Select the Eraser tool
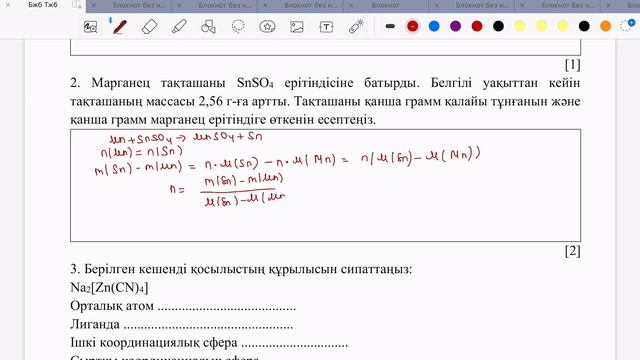Screen dimensions: 640x360 pos(149,27)
